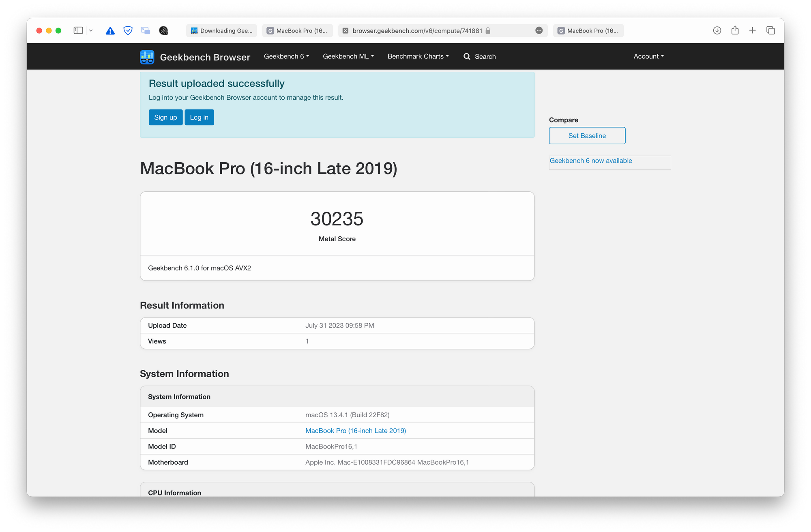811x532 pixels.
Task: Click the Sign up button
Action: point(165,117)
